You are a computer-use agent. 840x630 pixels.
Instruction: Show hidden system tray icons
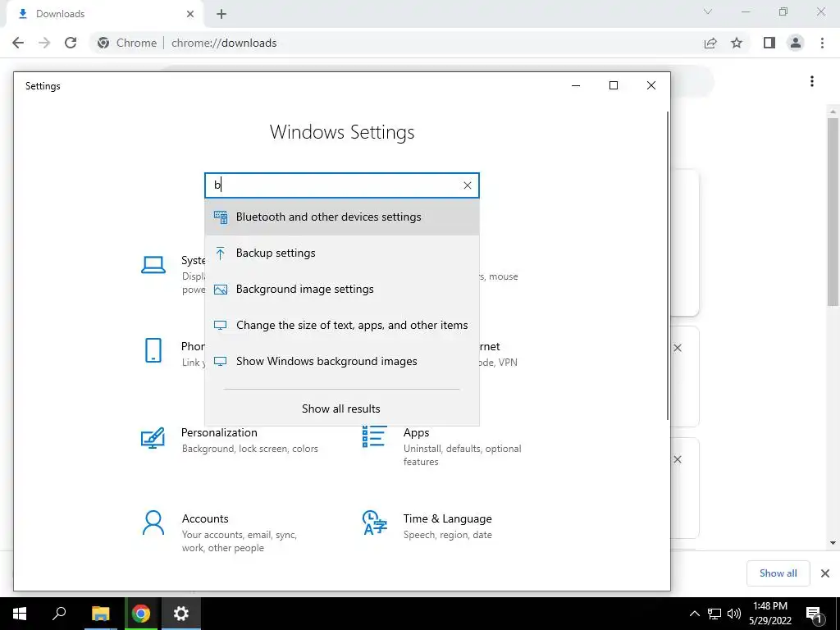pos(694,614)
